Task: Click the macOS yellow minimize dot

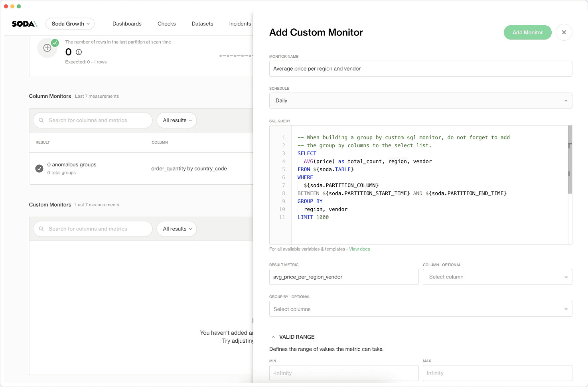Action: [12, 6]
